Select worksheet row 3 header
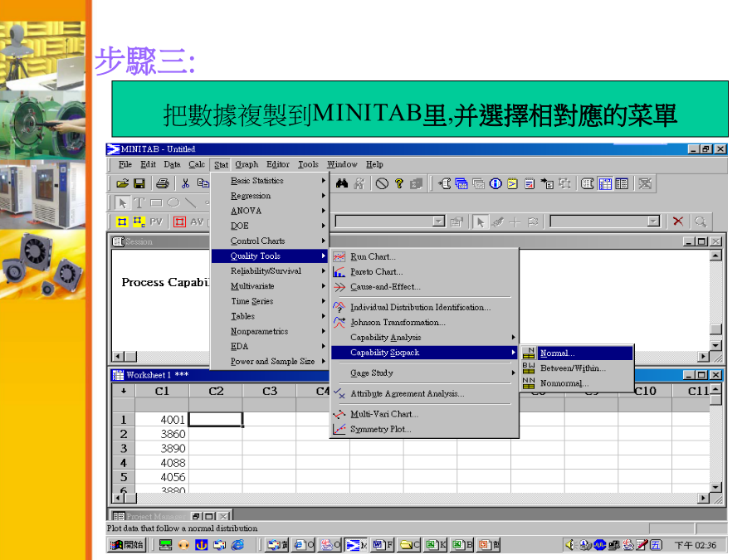 coord(124,449)
